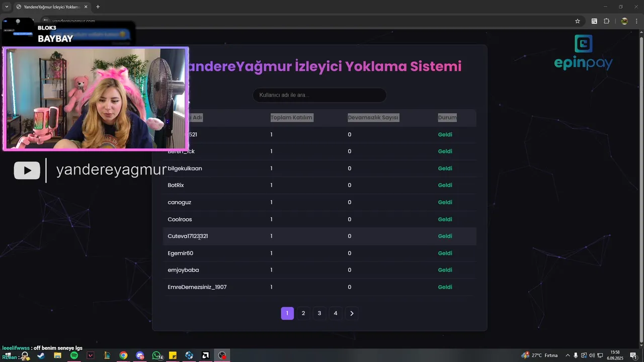This screenshot has height=362, width=644.
Task: Click the next page arrow button
Action: click(352, 313)
